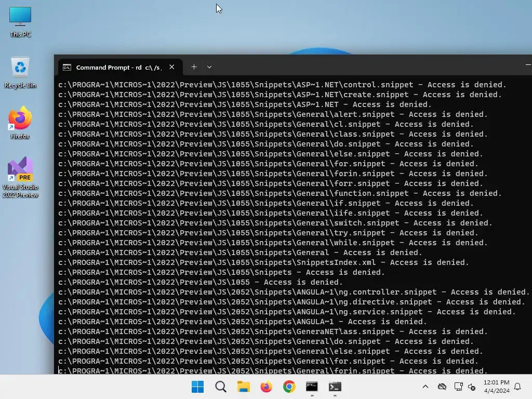This screenshot has height=399, width=532.
Task: Launch Google Chrome from the taskbar
Action: pyautogui.click(x=289, y=387)
